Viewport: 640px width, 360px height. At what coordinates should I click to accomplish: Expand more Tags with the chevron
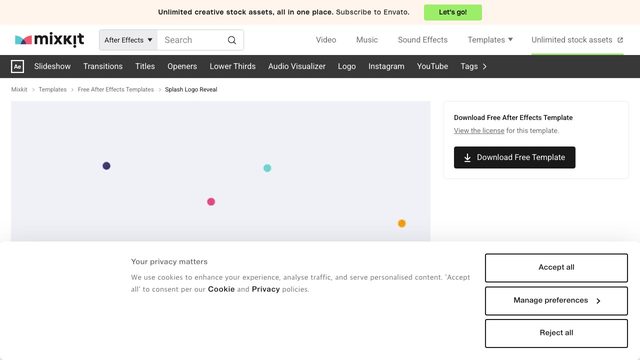pos(484,67)
